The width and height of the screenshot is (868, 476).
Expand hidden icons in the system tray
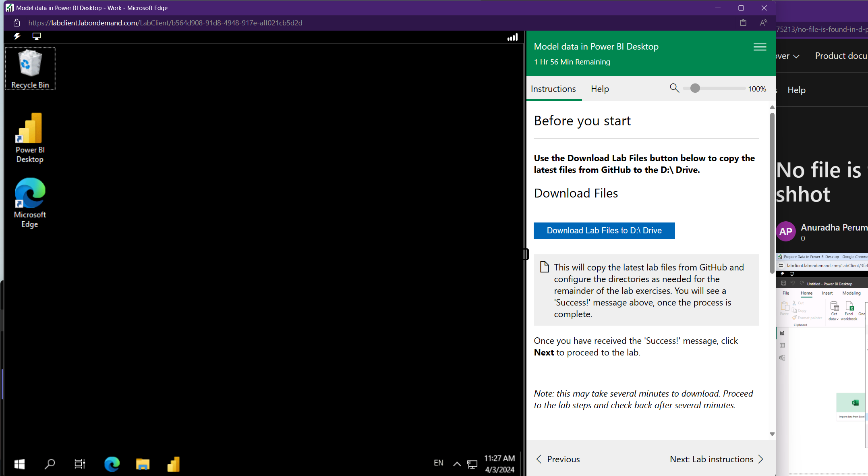point(456,464)
